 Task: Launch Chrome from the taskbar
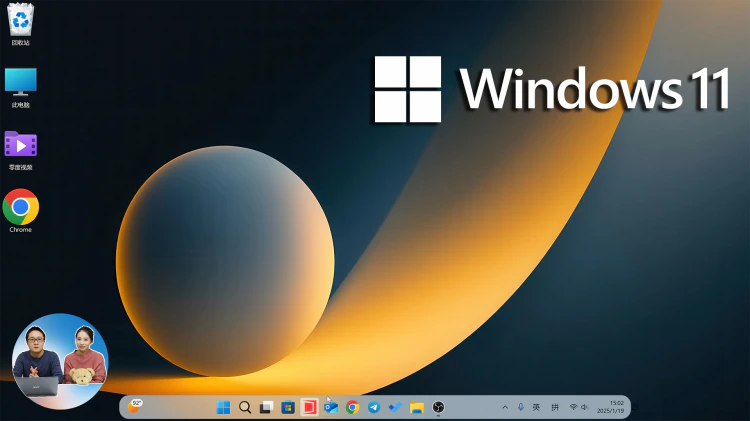point(353,408)
